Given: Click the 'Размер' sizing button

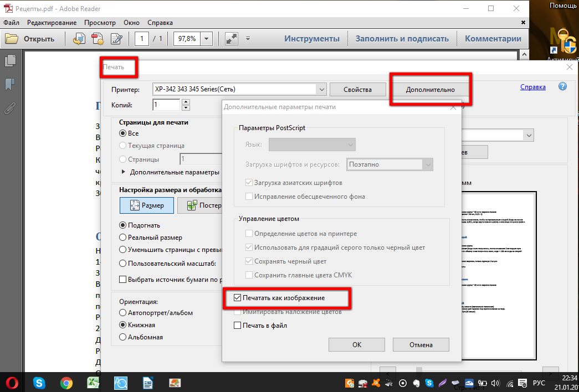Looking at the screenshot, I should [147, 205].
